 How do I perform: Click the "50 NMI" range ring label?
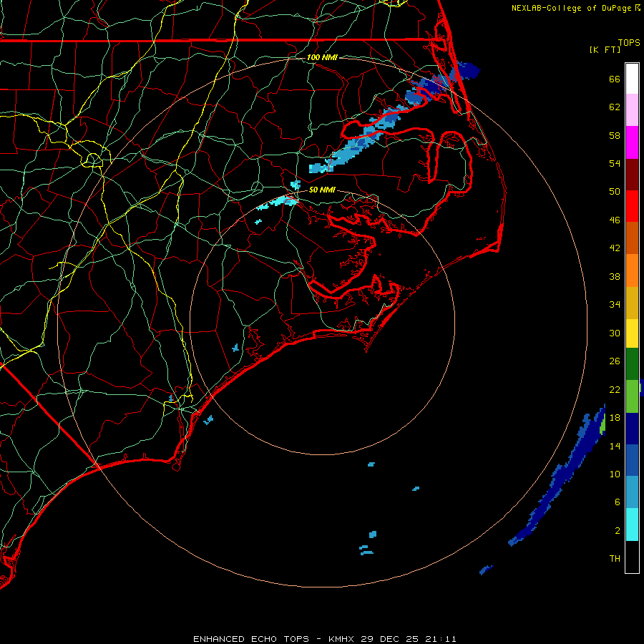(322, 190)
